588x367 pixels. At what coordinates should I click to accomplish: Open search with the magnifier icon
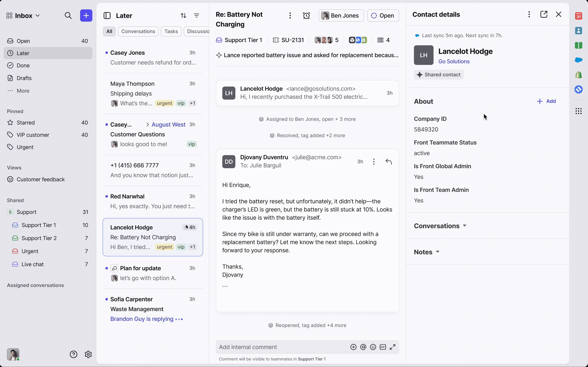(x=68, y=16)
